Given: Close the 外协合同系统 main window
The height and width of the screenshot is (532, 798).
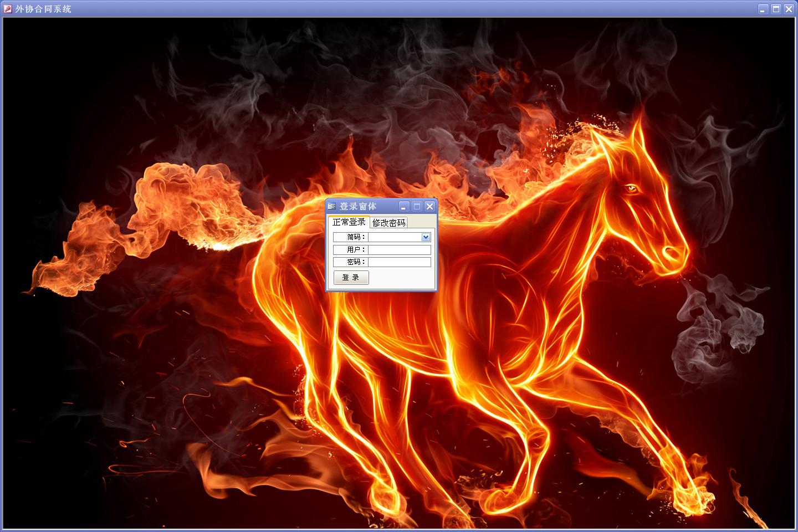Looking at the screenshot, I should click(x=789, y=9).
